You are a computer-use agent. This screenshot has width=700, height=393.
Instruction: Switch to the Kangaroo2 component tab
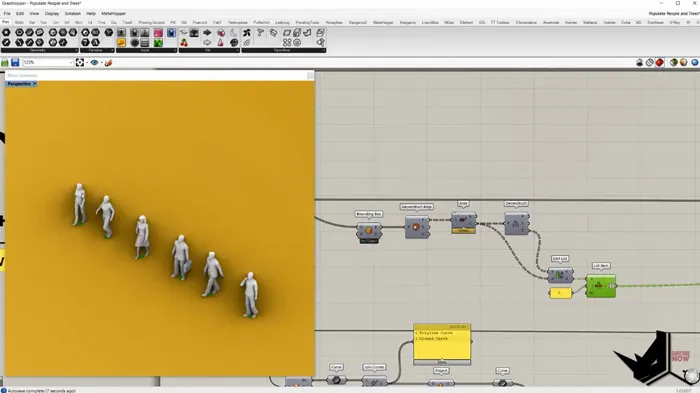[x=358, y=22]
